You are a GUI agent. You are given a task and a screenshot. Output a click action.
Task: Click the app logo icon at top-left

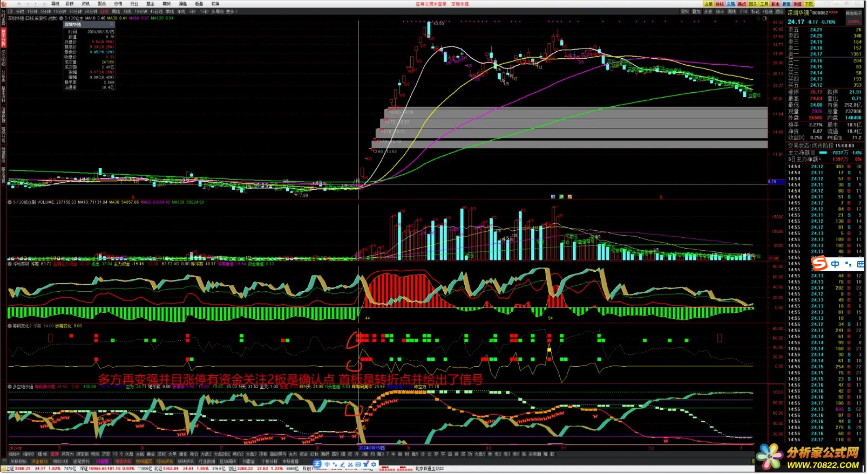4,4
